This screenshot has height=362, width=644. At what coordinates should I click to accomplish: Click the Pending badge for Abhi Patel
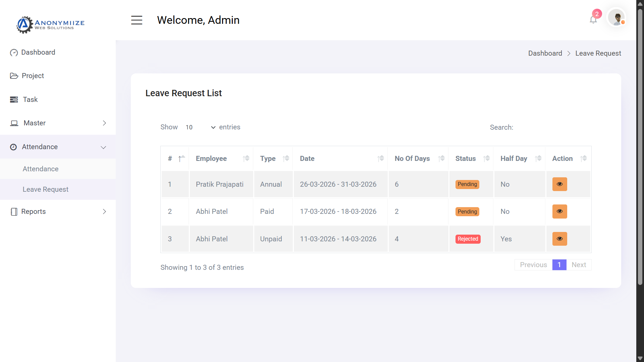pyautogui.click(x=467, y=212)
